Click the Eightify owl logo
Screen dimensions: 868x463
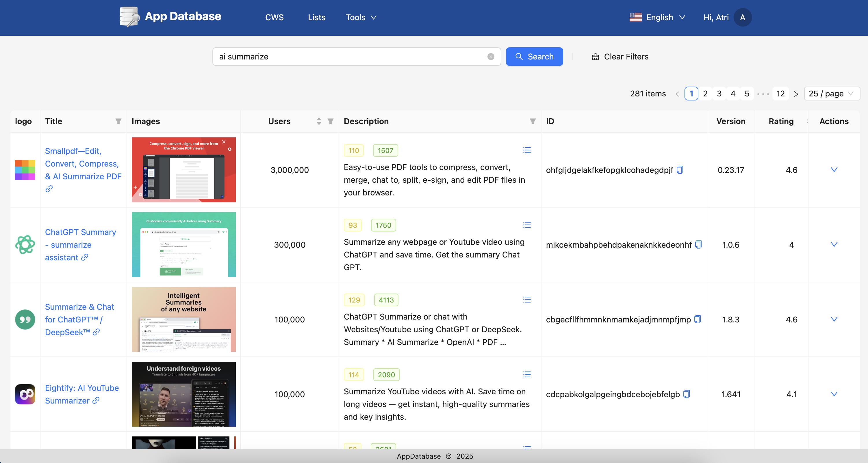point(25,394)
